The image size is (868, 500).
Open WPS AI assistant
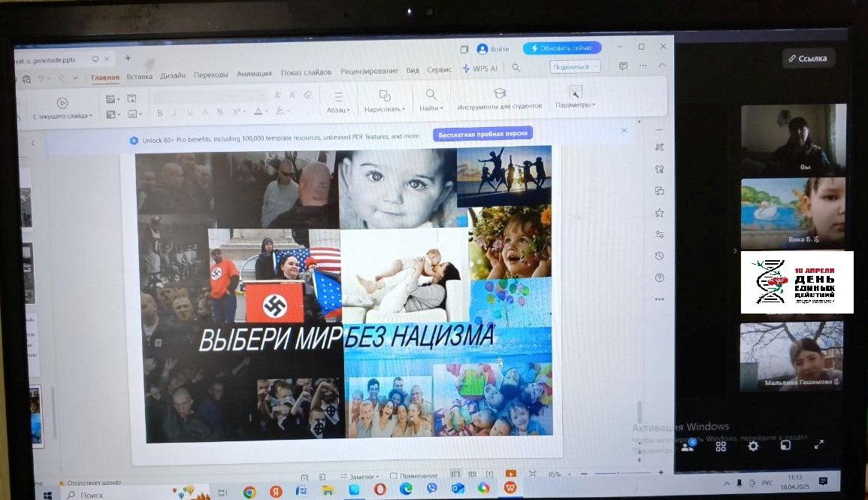pyautogui.click(x=480, y=68)
